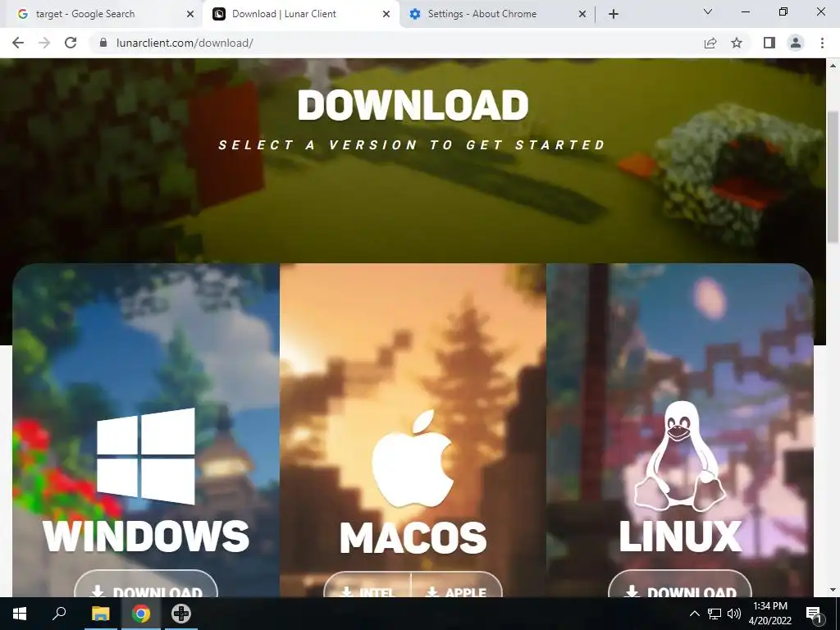Click the scrollbar down arrow
840x630 pixels.
(833, 590)
